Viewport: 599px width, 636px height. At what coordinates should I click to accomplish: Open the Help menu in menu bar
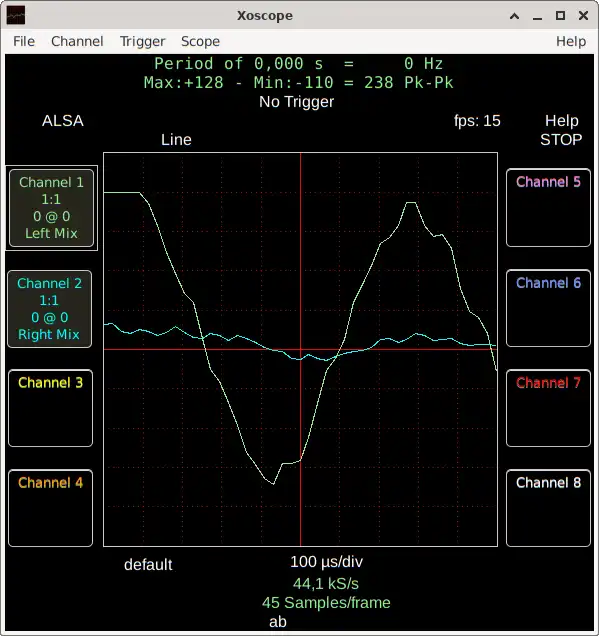click(x=571, y=41)
